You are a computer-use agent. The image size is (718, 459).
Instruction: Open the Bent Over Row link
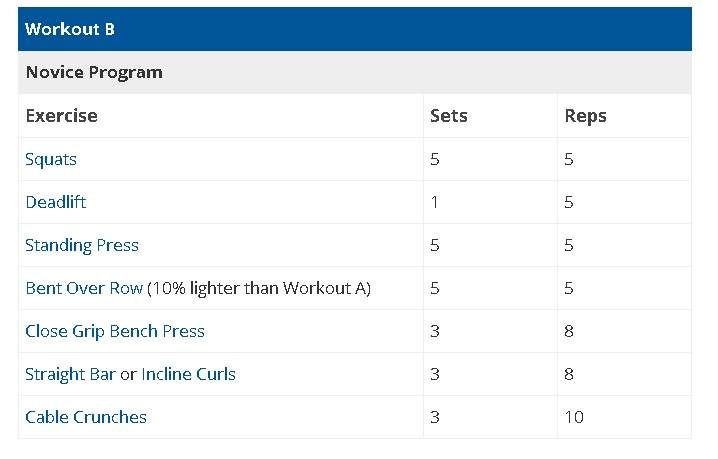pos(84,288)
